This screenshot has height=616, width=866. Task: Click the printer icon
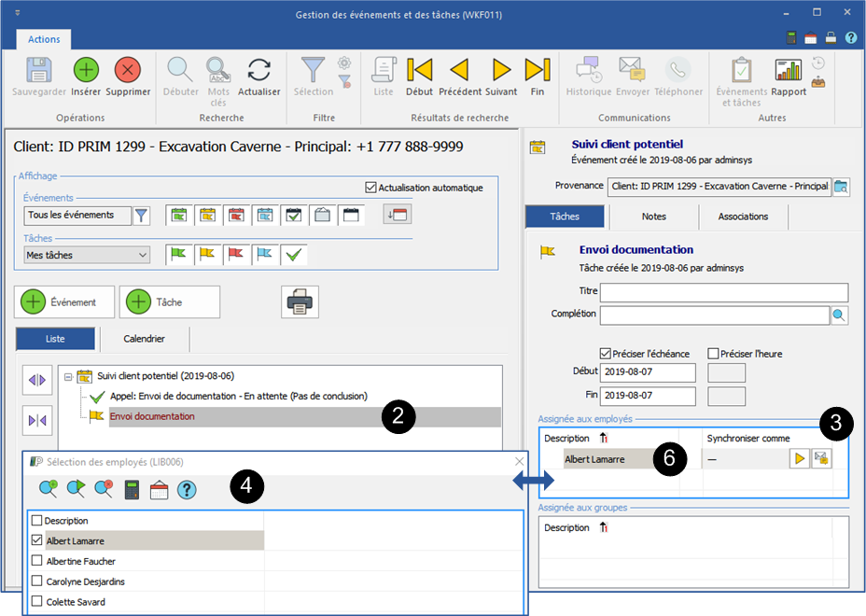[x=300, y=302]
